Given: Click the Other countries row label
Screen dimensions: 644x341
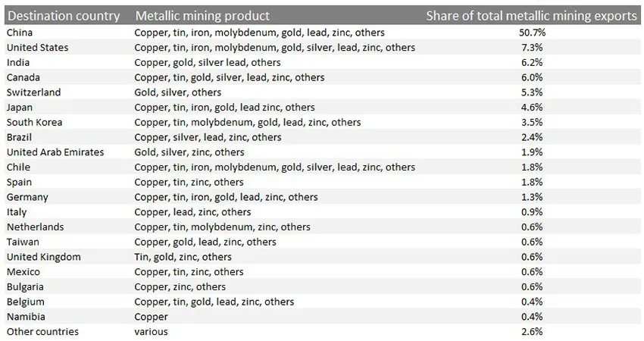Looking at the screenshot, I should (x=42, y=332).
